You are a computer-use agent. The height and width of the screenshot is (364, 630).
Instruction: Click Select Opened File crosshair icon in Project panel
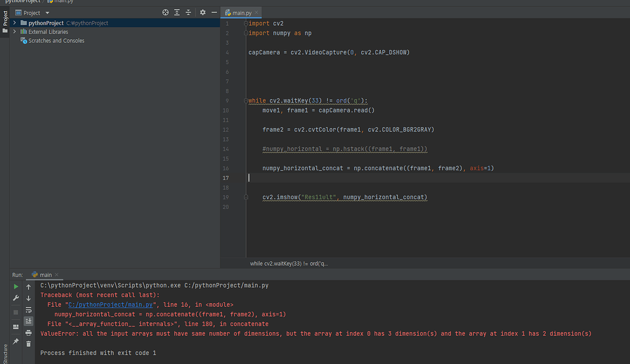click(x=165, y=12)
